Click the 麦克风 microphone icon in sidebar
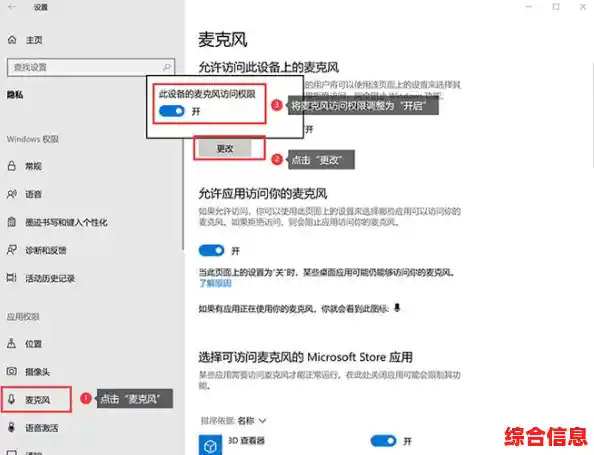Image resolution: width=594 pixels, height=455 pixels. point(12,399)
